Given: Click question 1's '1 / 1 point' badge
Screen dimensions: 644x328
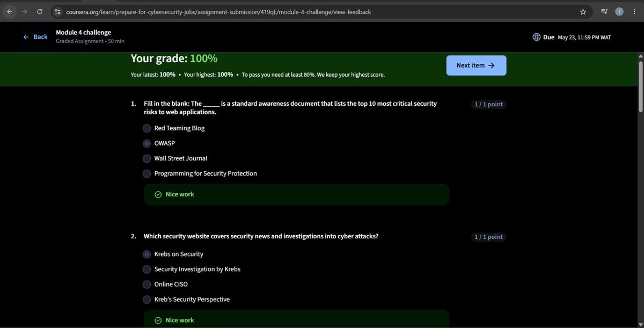Looking at the screenshot, I should pos(488,104).
